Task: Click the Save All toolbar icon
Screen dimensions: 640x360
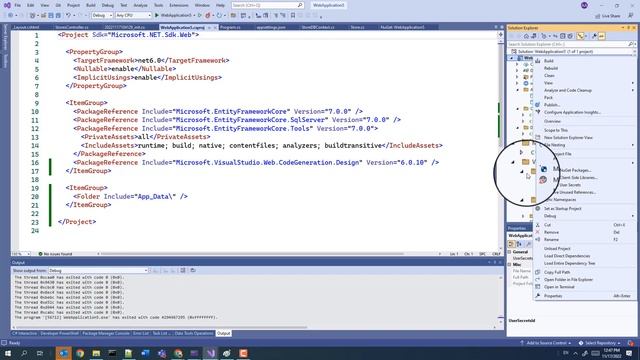Action: (x=58, y=16)
